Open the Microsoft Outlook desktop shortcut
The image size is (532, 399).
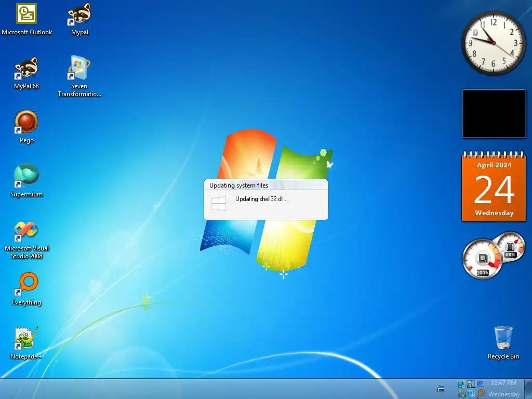pyautogui.click(x=26, y=19)
